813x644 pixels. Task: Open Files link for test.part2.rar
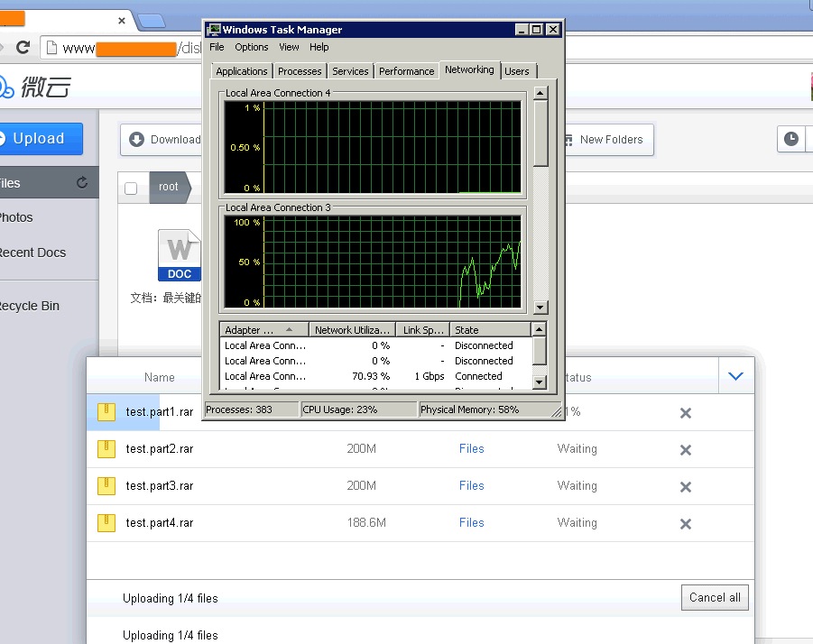471,448
